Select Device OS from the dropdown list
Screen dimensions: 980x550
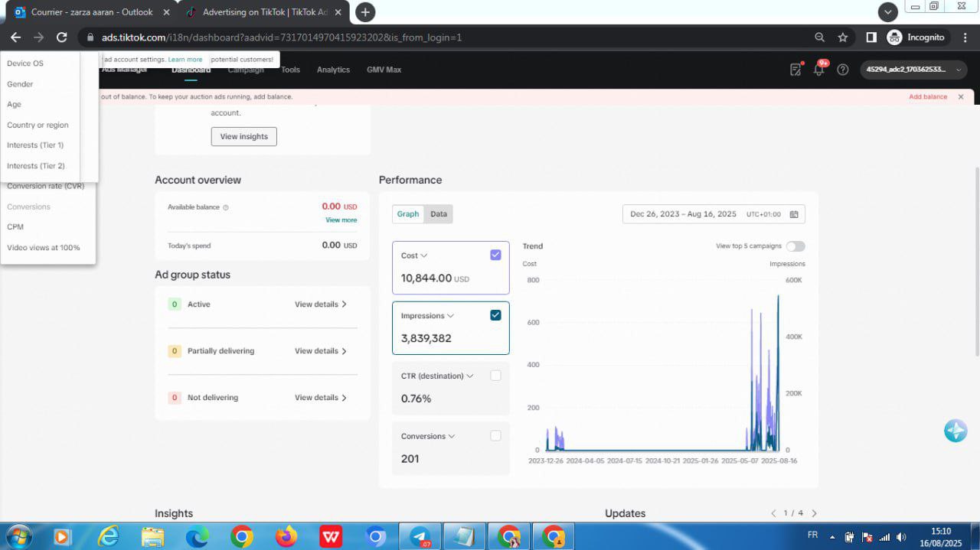[25, 63]
